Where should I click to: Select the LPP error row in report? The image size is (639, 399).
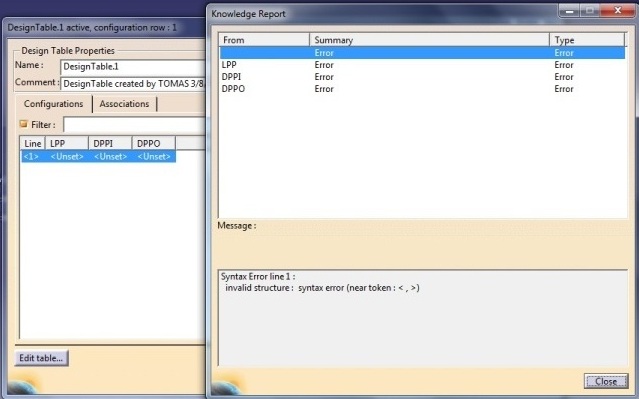pyautogui.click(x=422, y=65)
